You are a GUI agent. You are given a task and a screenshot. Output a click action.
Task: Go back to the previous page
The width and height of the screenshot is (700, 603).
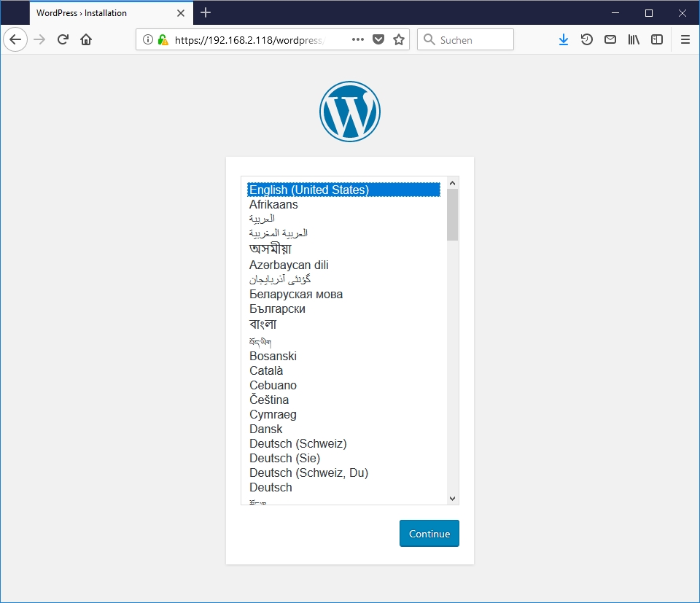tap(15, 39)
